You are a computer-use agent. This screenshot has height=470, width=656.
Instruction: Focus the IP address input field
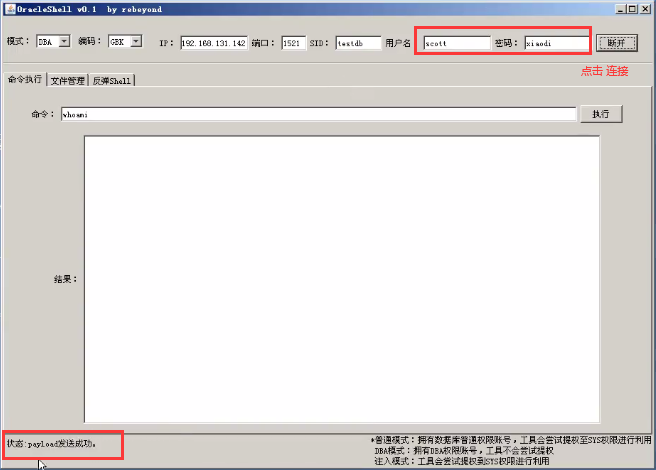213,43
